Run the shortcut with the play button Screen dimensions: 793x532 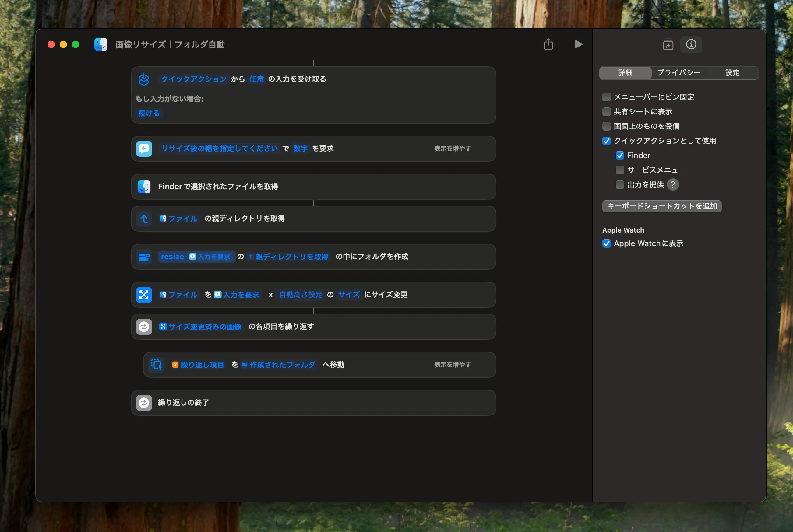coord(578,44)
